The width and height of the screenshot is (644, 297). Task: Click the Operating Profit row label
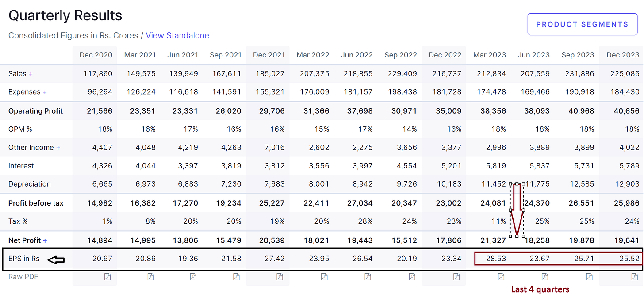pyautogui.click(x=36, y=111)
